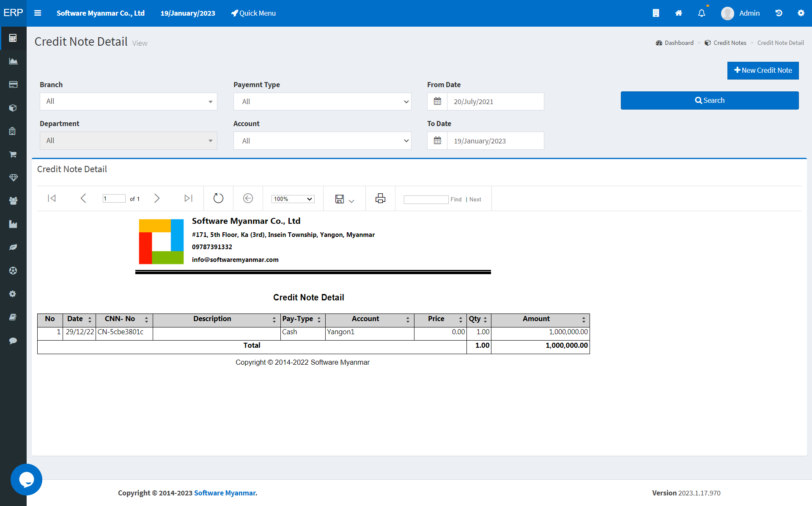Image resolution: width=812 pixels, height=506 pixels.
Task: Open the area chart sidebar icon
Action: 13,61
